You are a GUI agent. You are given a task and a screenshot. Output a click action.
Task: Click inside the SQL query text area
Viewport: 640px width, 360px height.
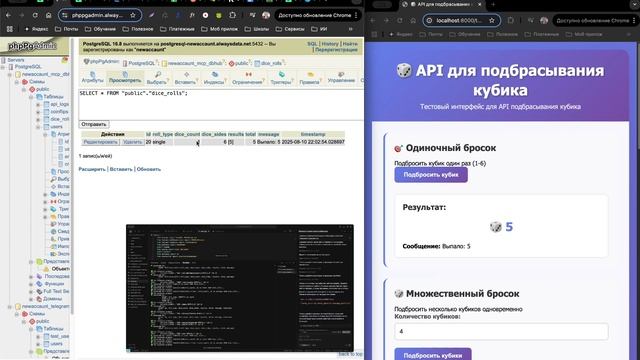(x=221, y=104)
